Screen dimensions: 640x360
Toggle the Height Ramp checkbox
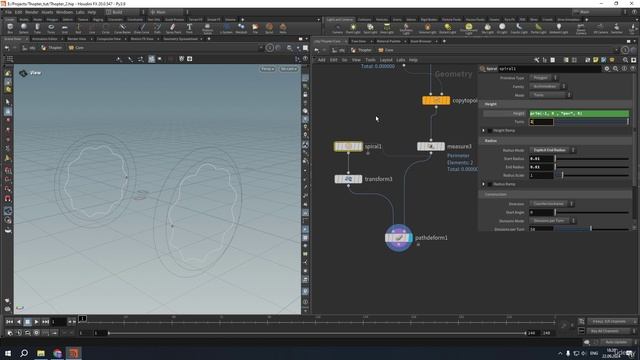(489, 131)
